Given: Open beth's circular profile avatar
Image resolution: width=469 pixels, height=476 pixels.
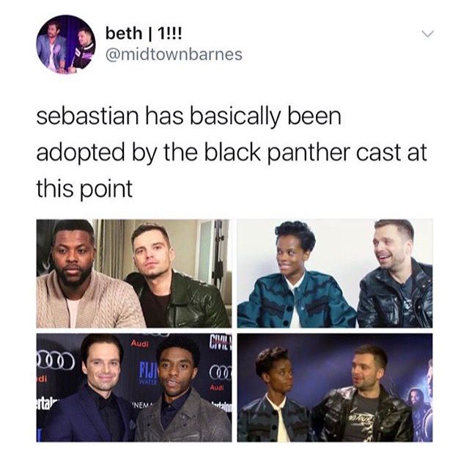Looking at the screenshot, I should [66, 44].
